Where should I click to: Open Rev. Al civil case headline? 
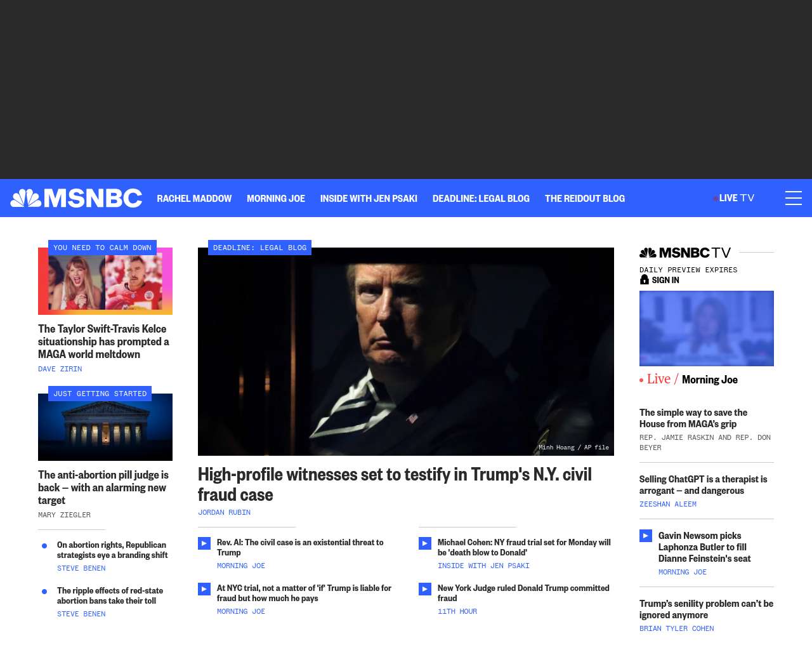click(x=300, y=547)
